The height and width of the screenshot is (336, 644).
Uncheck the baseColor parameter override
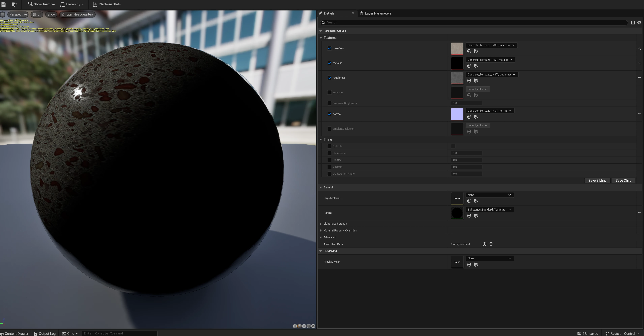pyautogui.click(x=329, y=48)
